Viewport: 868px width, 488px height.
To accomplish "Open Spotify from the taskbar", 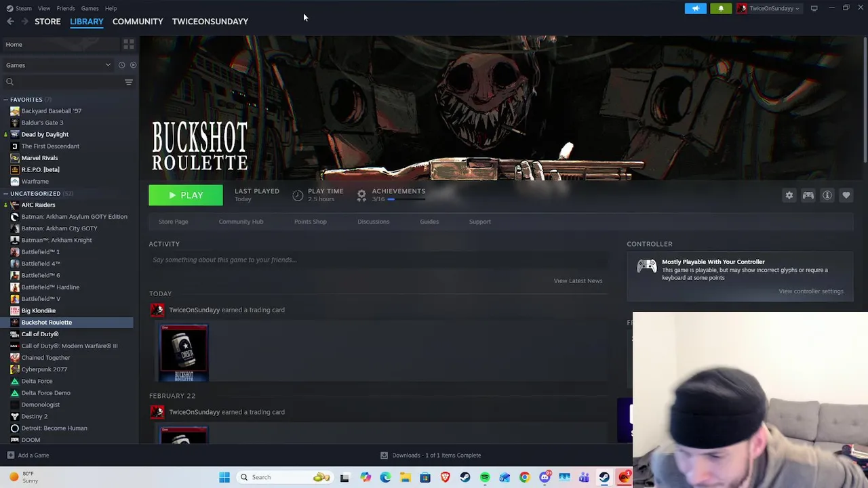I will click(485, 477).
